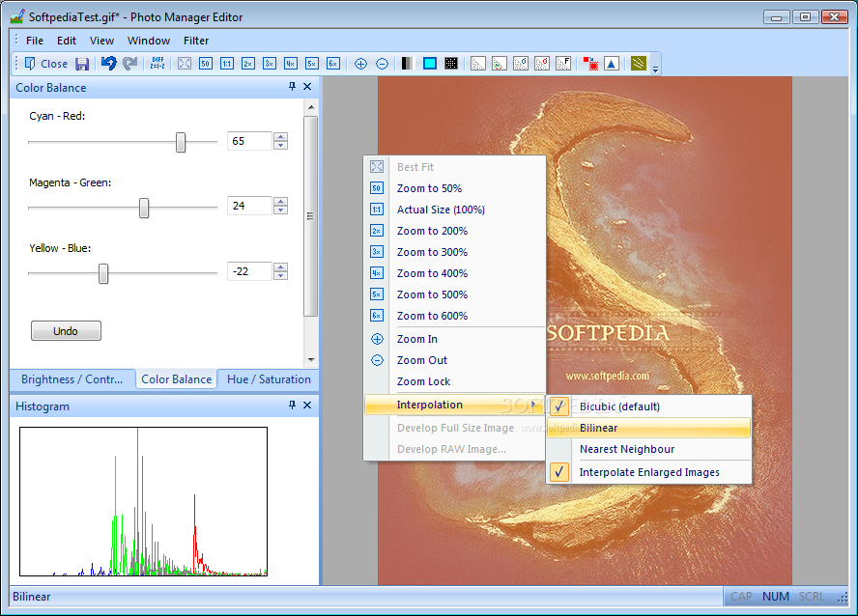Viewport: 858px width, 616px height.
Task: Click the Undo arrow toolbar icon
Action: [x=108, y=64]
